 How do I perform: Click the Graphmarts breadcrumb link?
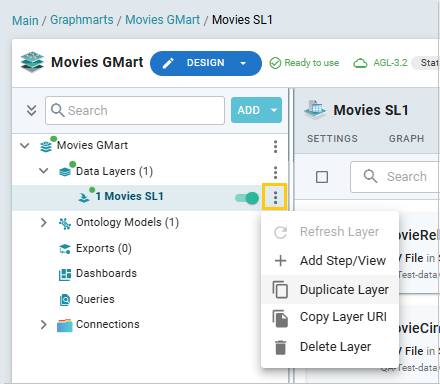(x=82, y=20)
